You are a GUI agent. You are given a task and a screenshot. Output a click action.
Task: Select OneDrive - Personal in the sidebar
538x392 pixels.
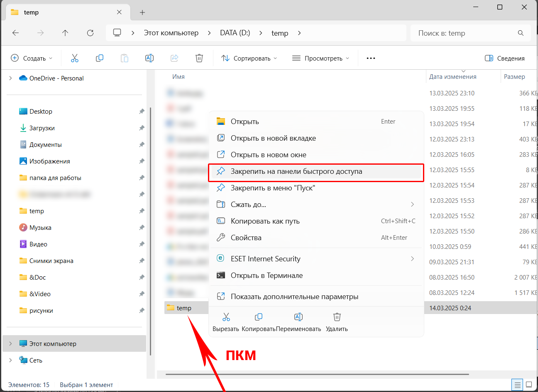point(56,78)
